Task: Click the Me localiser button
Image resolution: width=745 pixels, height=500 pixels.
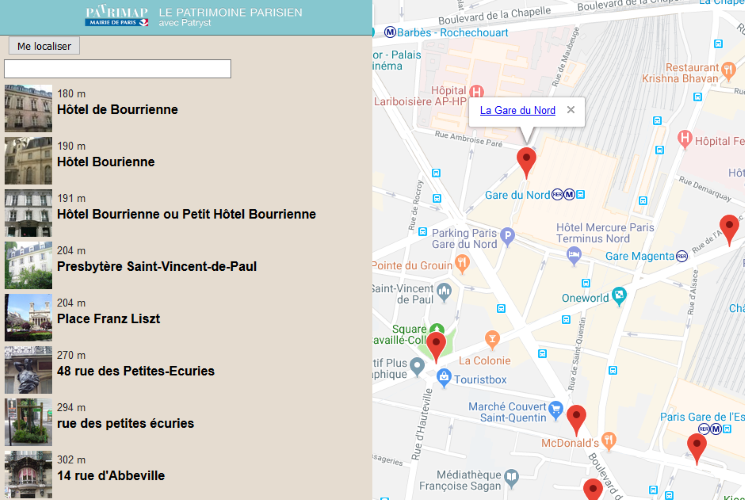Action: 44,46
